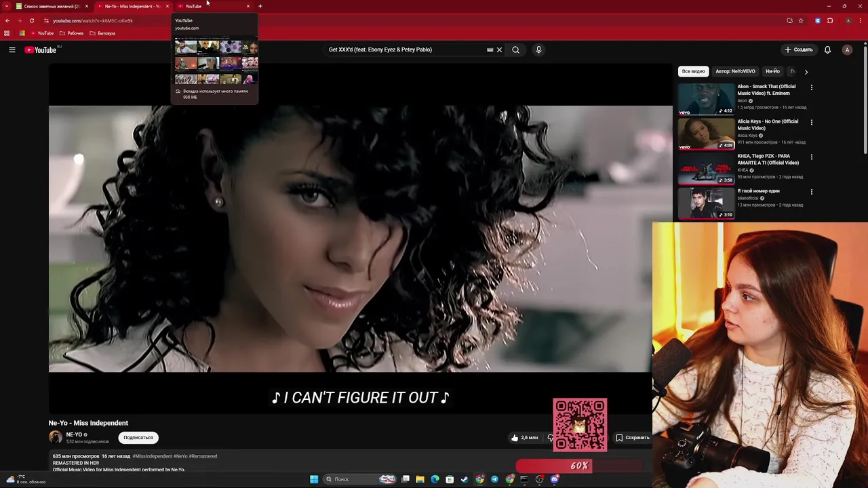The image size is (868, 488).
Task: Click in the YouTube search input field
Action: coord(406,49)
